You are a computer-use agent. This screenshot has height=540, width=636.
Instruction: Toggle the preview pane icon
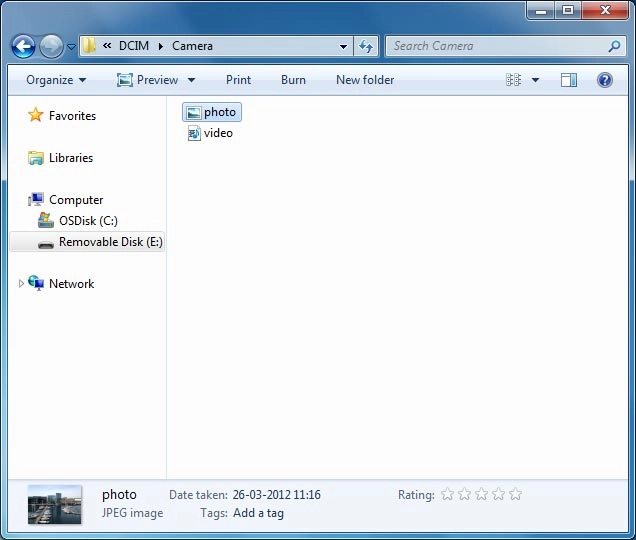(x=569, y=80)
